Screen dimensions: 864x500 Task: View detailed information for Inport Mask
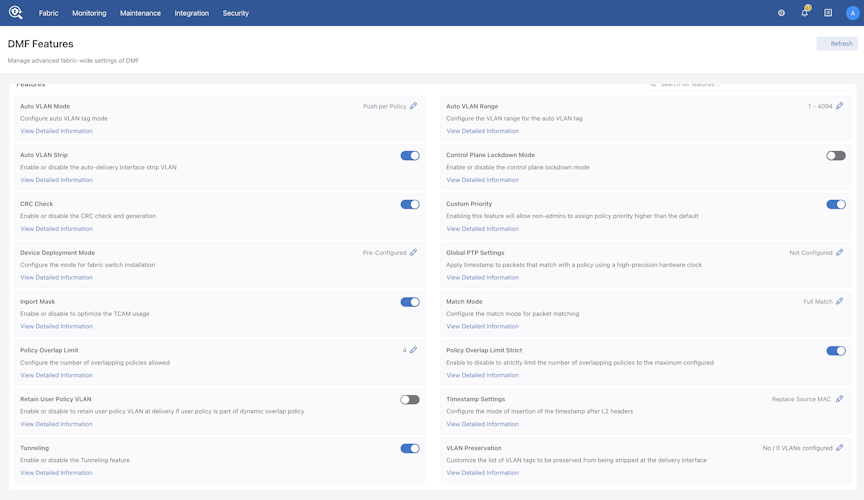[x=56, y=326]
